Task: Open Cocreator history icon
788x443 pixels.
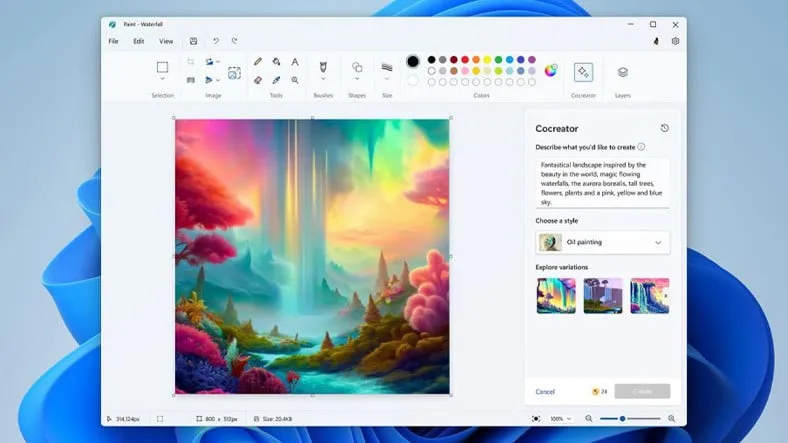Action: pyautogui.click(x=665, y=128)
